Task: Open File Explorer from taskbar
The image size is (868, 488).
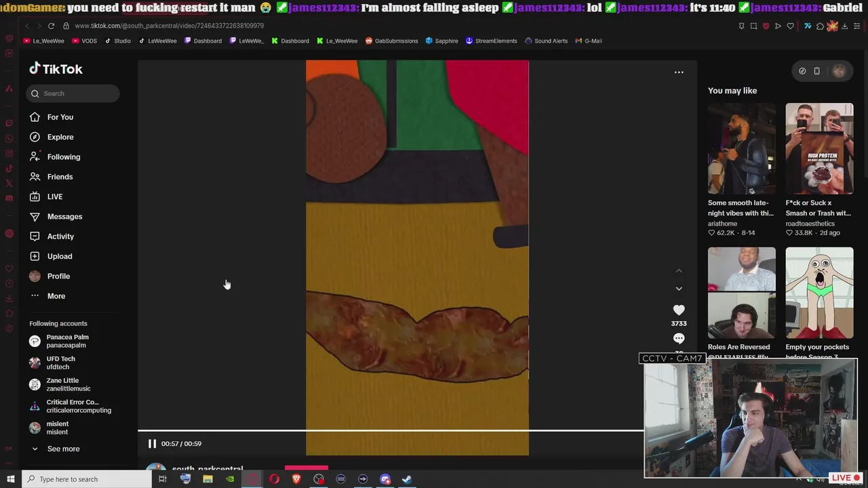Action: point(208,479)
